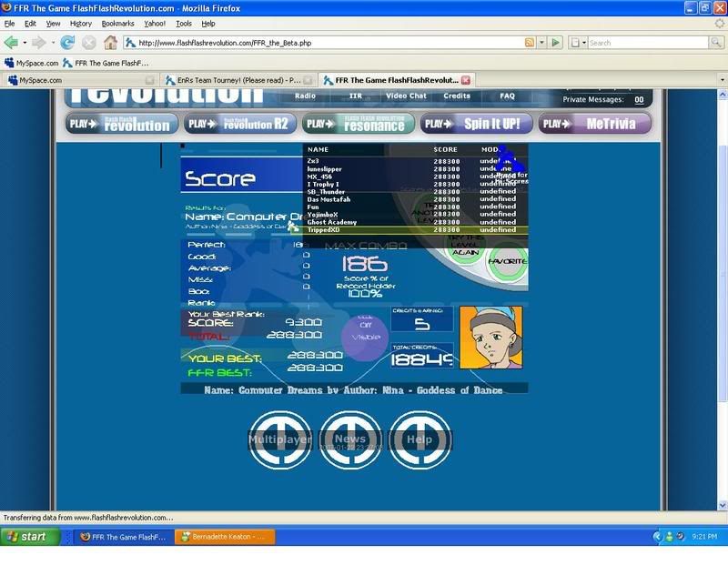The image size is (728, 565).
Task: Click the Windows Start button
Action: (31, 537)
